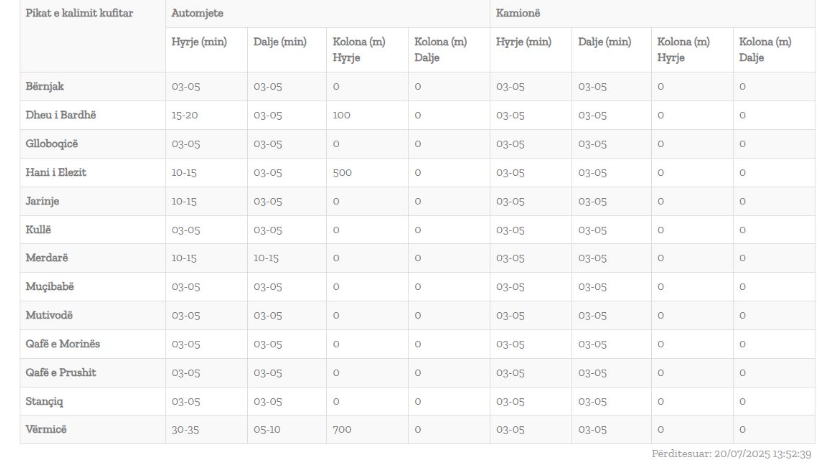Select the 700 column value for Vërmicë

click(342, 429)
